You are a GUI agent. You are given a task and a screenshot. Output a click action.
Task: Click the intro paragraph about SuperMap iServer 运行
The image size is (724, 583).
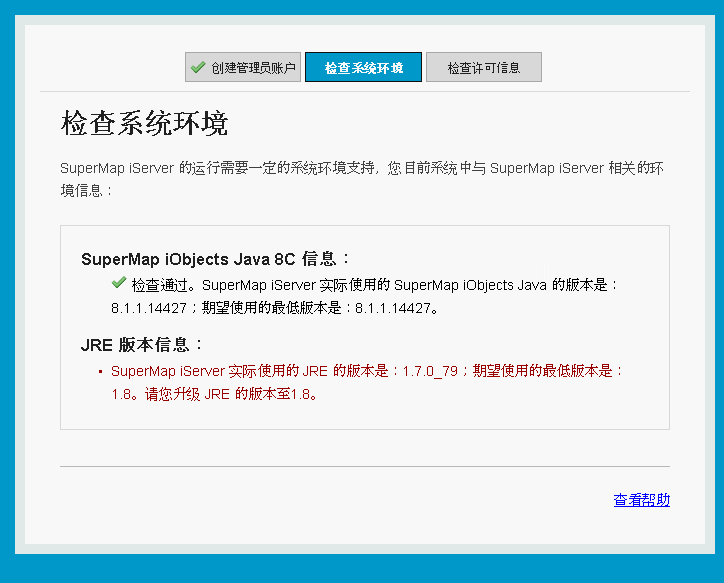(362, 179)
